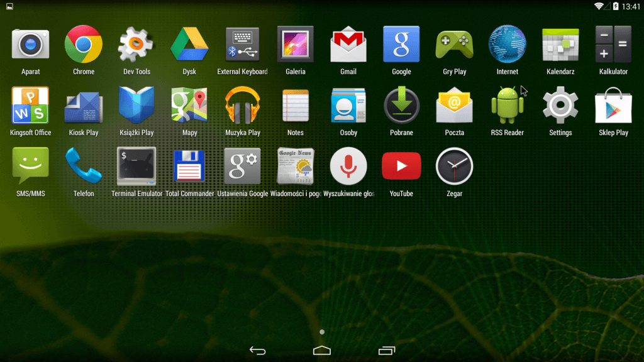The height and width of the screenshot is (362, 644).
Task: Open the Notes app
Action: (x=296, y=106)
